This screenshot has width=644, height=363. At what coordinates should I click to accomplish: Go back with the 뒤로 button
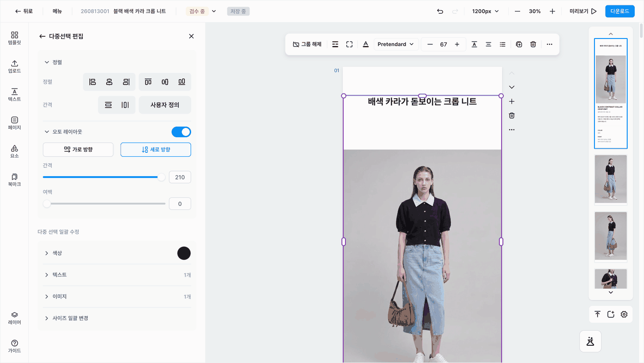24,11
